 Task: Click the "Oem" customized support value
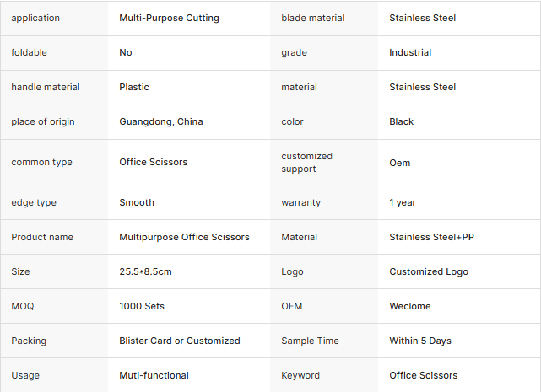[400, 162]
